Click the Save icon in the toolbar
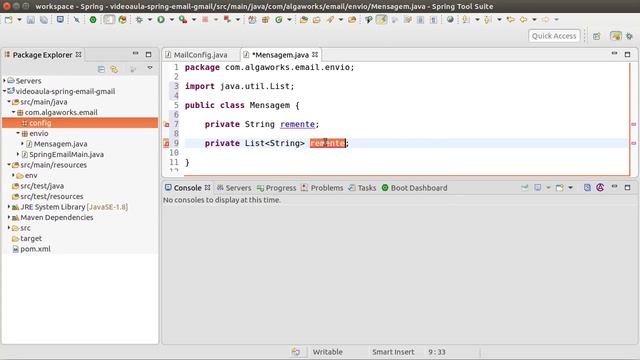Viewport: 640px width, 360px height. point(31,20)
